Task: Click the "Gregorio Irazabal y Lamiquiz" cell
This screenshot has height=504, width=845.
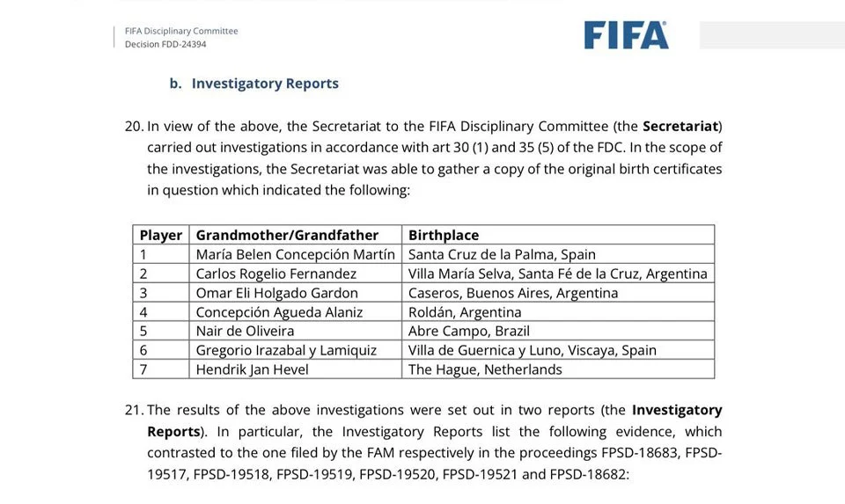Action: (x=286, y=350)
